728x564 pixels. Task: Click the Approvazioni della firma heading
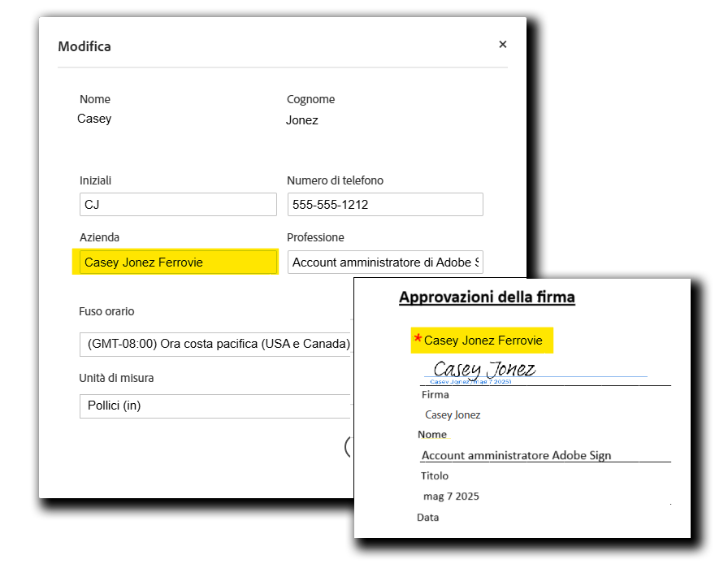click(487, 297)
